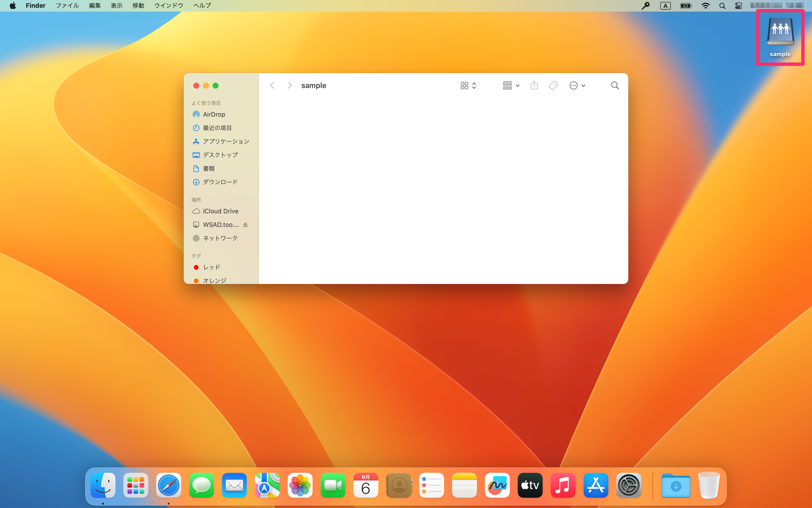Open the group-by options dropdown
Viewport: 812px width, 508px height.
pyautogui.click(x=511, y=86)
